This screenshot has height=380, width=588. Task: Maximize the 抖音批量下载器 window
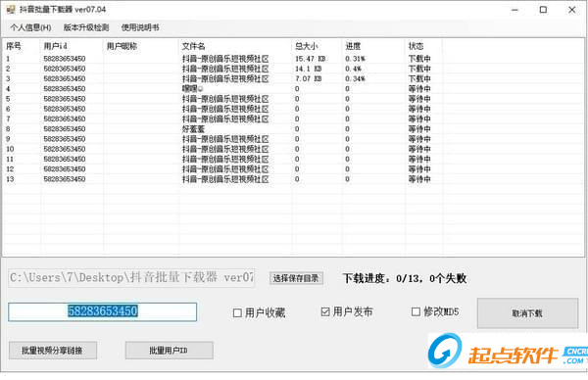coord(543,10)
